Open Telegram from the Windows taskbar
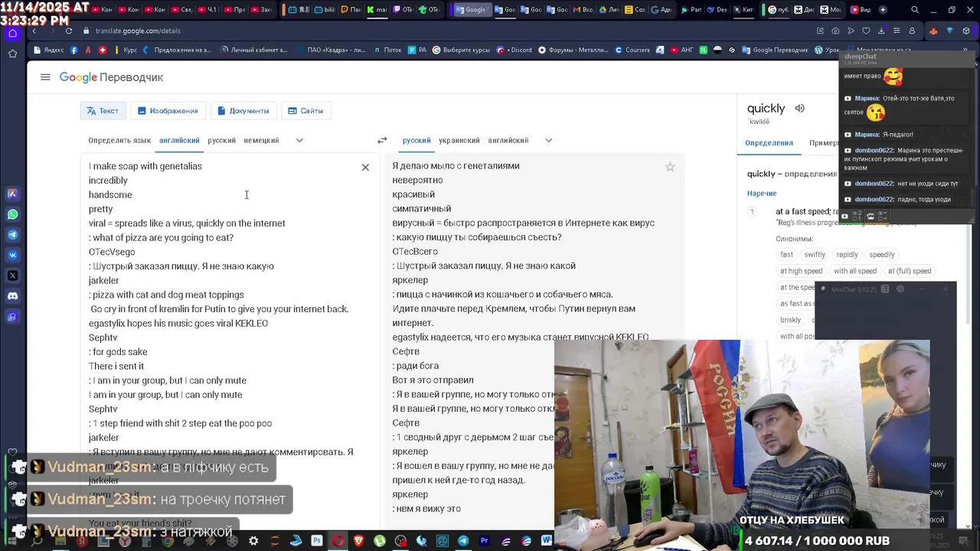The image size is (980, 551). click(x=463, y=541)
